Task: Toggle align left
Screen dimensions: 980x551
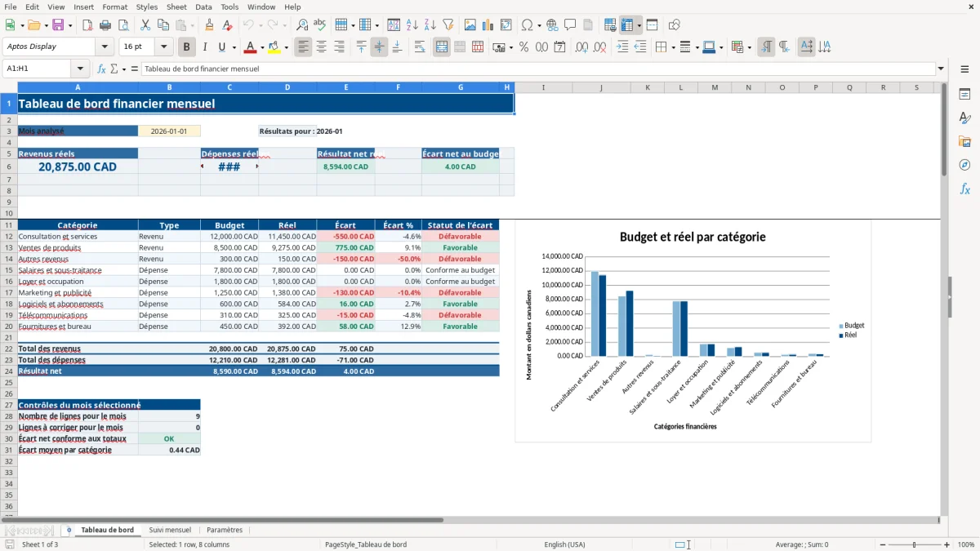Action: tap(303, 47)
